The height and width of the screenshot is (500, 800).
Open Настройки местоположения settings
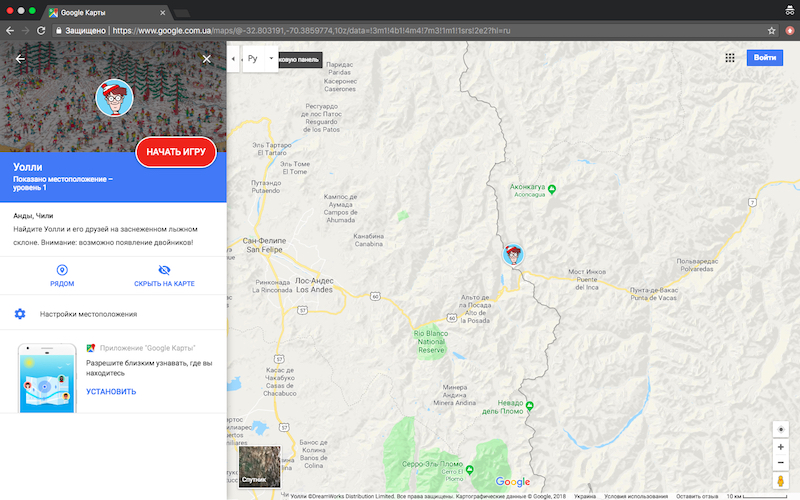point(113,314)
